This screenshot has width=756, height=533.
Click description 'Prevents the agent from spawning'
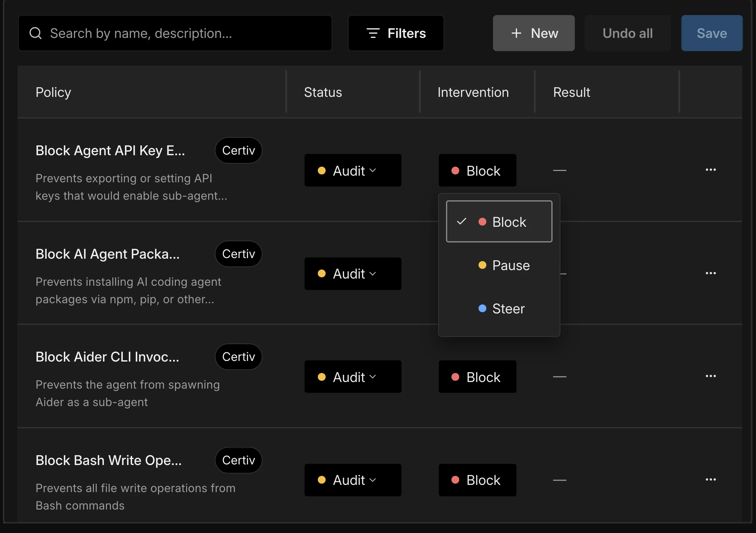[128, 385]
